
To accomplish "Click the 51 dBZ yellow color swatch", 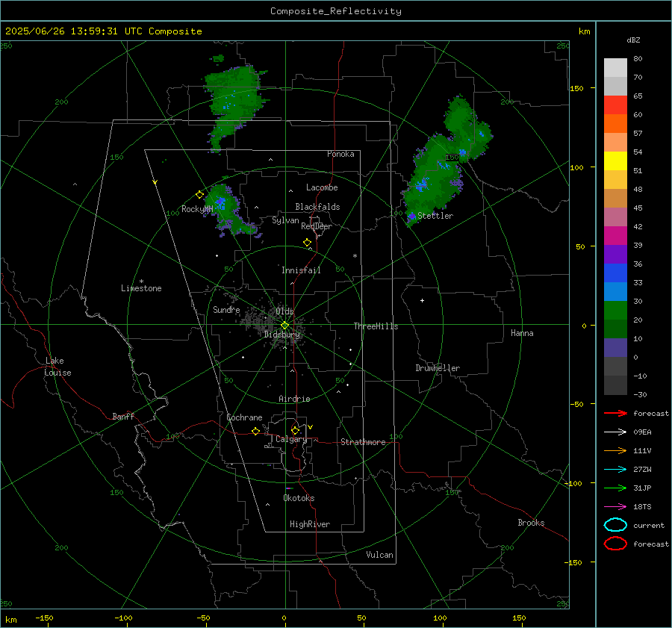I will [615, 161].
